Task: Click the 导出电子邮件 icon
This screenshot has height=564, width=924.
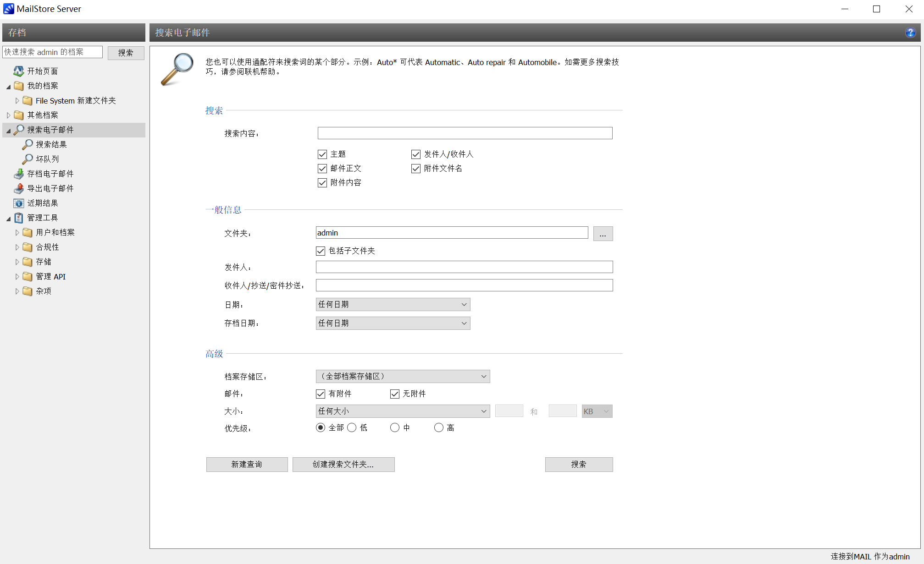Action: (19, 188)
